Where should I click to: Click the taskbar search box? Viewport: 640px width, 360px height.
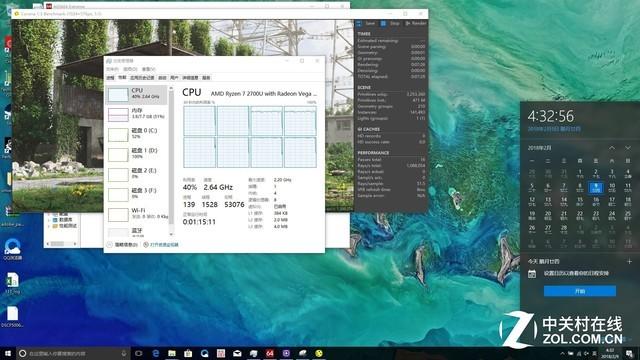pyautogui.click(x=73, y=353)
